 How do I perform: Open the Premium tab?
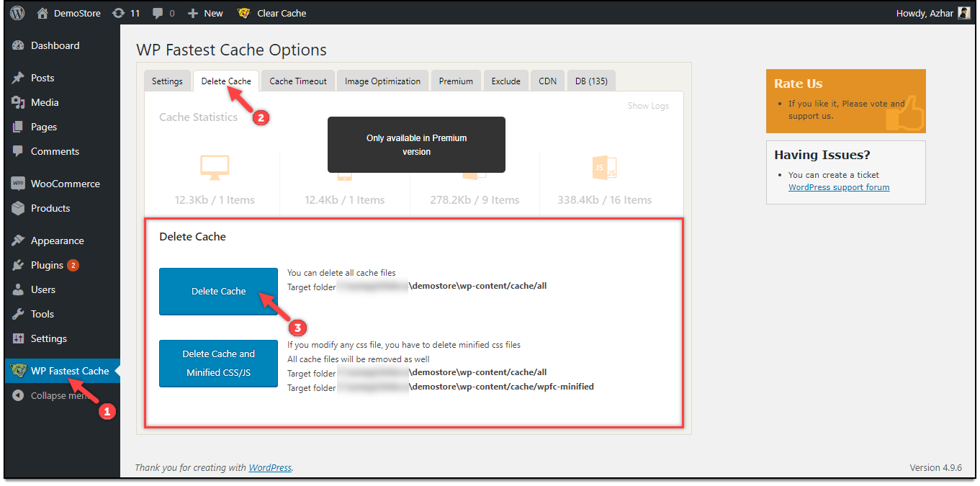456,81
